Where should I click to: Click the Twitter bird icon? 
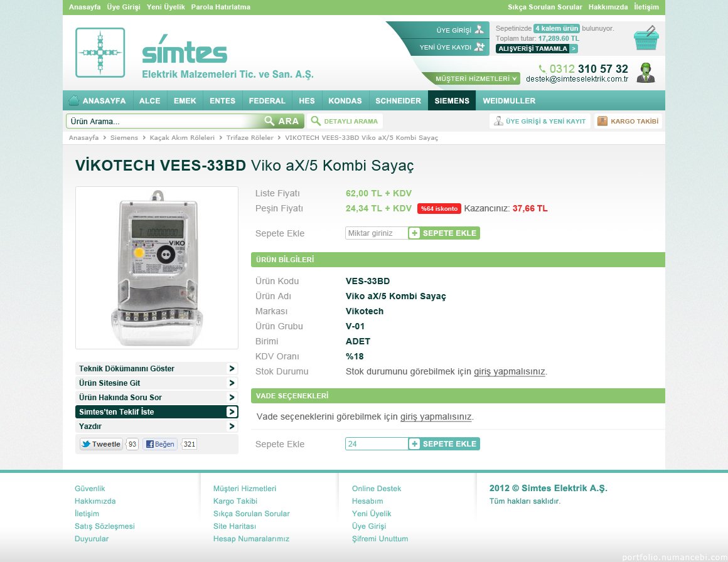click(86, 444)
